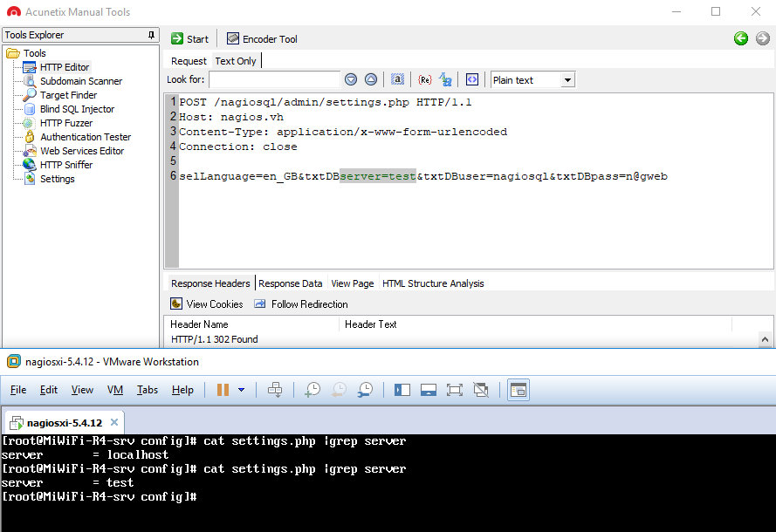776x532 pixels.
Task: Click the green Start icon
Action: pyautogui.click(x=176, y=38)
